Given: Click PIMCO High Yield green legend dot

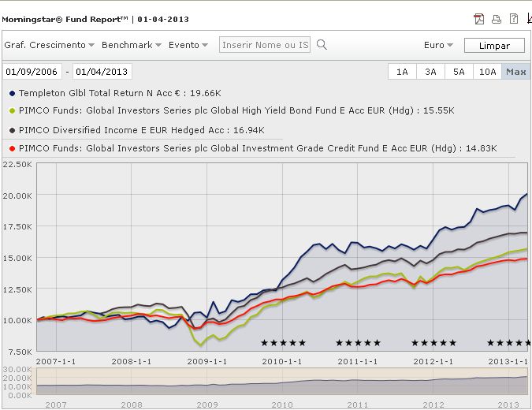Looking at the screenshot, I should click(x=12, y=111).
